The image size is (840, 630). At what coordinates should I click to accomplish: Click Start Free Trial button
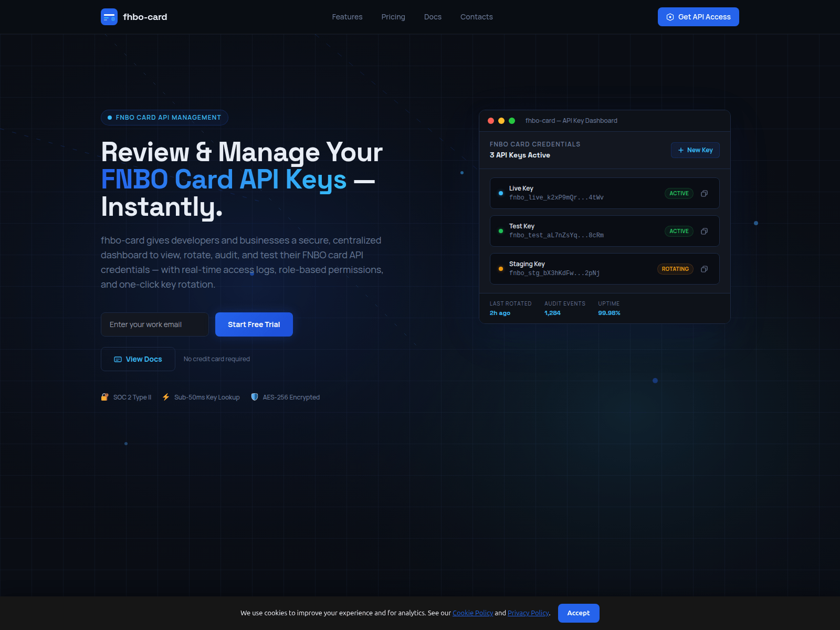[x=254, y=324]
